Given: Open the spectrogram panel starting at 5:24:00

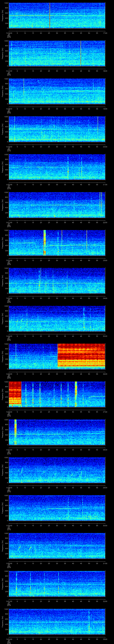Looking at the screenshot, I should click(57, 318).
